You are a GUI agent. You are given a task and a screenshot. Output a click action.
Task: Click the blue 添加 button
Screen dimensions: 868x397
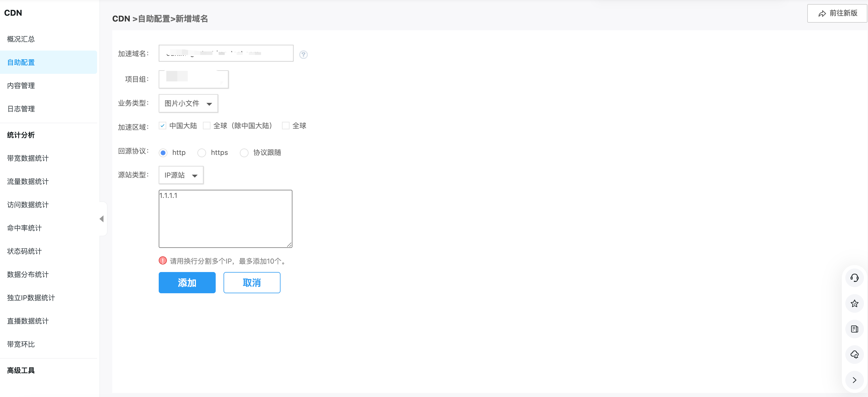pos(187,282)
